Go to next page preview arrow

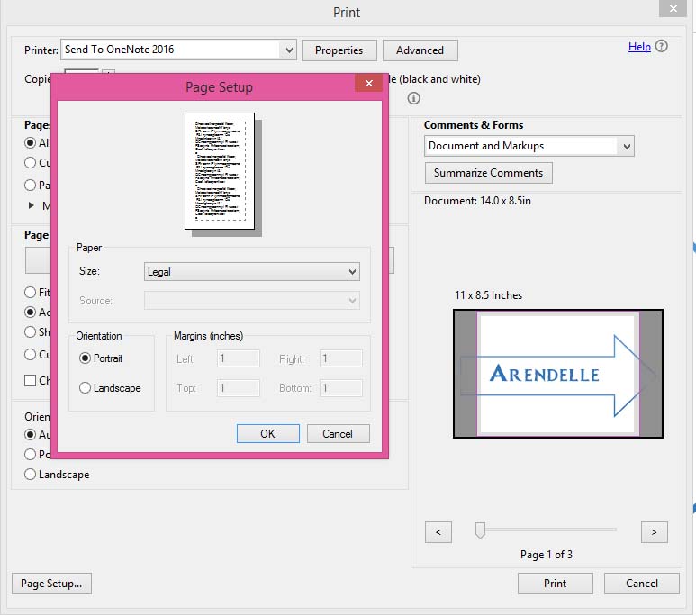tap(655, 532)
